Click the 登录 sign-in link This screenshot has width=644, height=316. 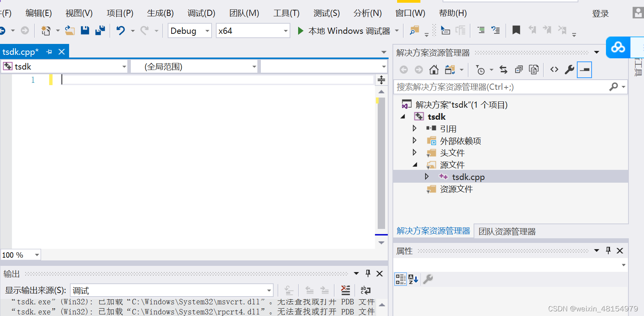pos(600,14)
